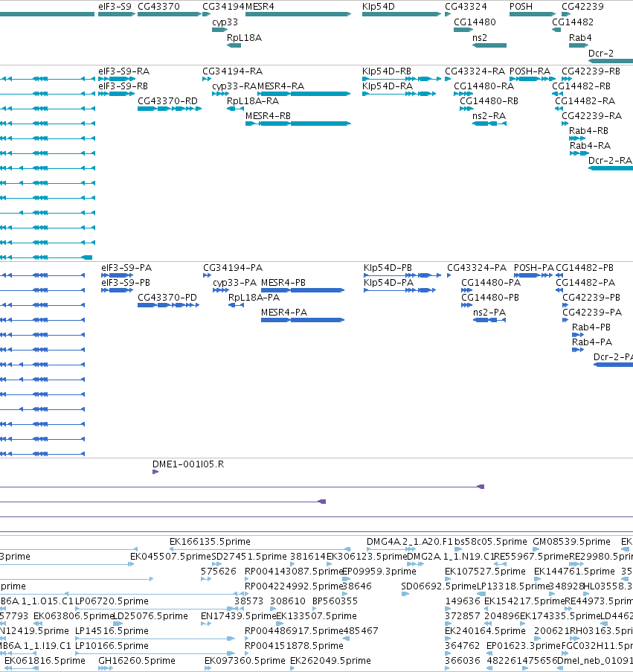Click the eIF3-S9 gene label
Screen dimensions: 633x672
point(115,7)
